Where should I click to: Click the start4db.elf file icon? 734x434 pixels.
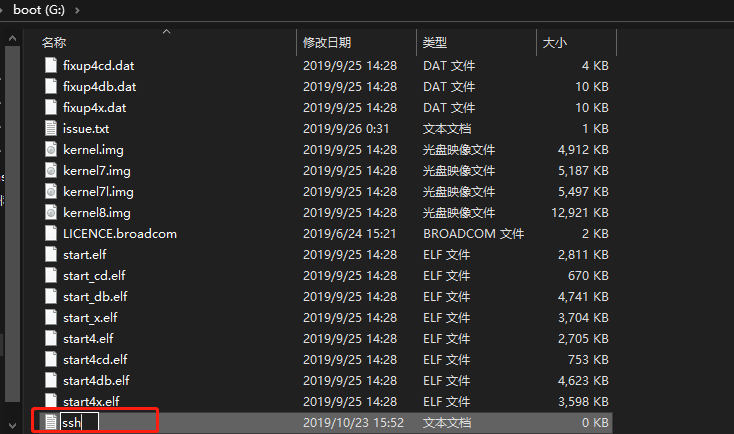click(51, 380)
